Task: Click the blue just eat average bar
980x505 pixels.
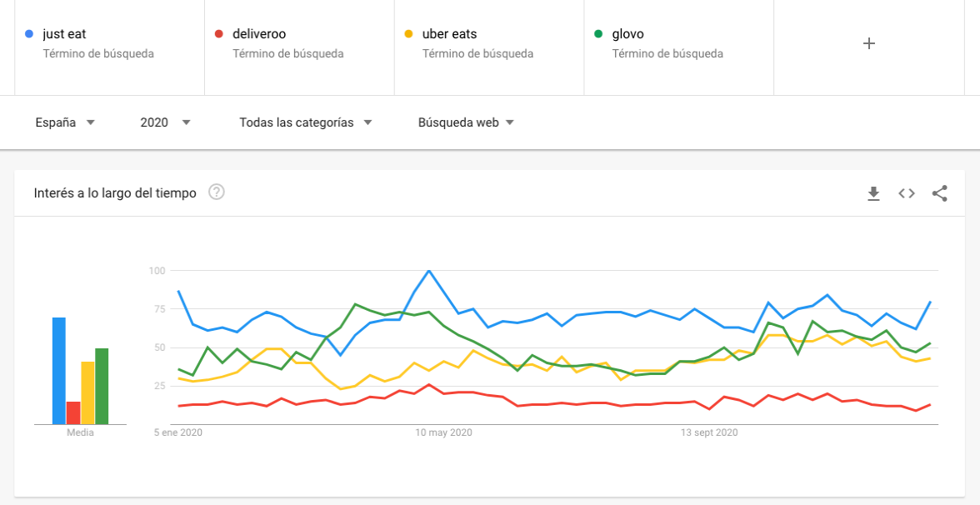Action: pos(59,371)
